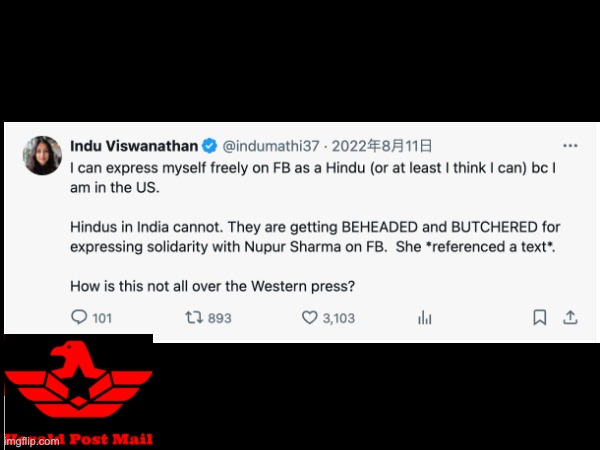Click the 101 replies count
The height and width of the screenshot is (450, 600).
point(102,318)
